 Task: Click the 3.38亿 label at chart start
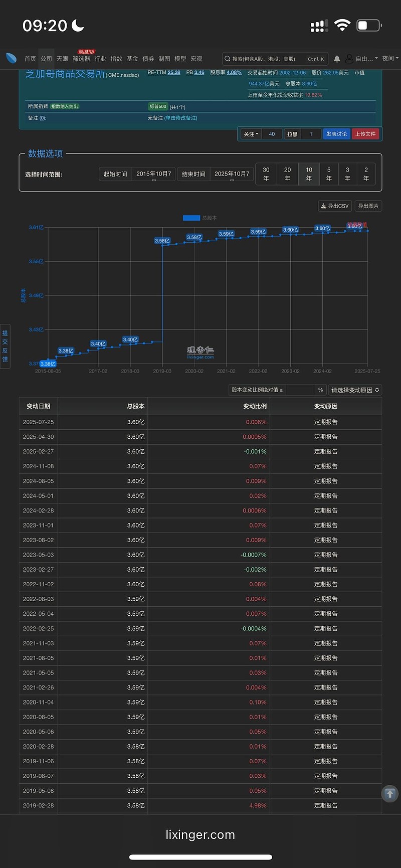coord(48,364)
